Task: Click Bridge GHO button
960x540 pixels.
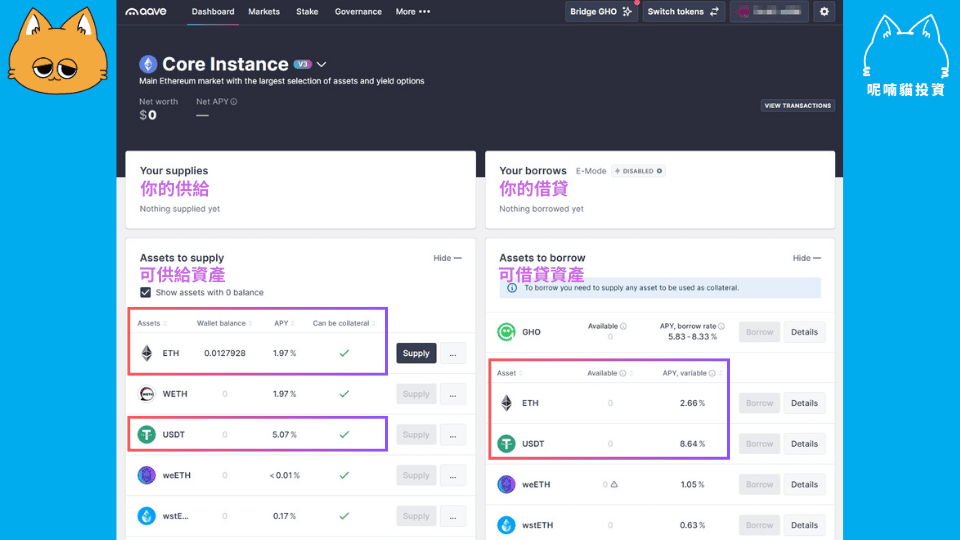Action: (x=601, y=12)
